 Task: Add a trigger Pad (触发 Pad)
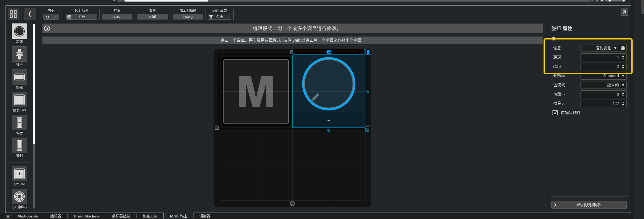tap(19, 100)
